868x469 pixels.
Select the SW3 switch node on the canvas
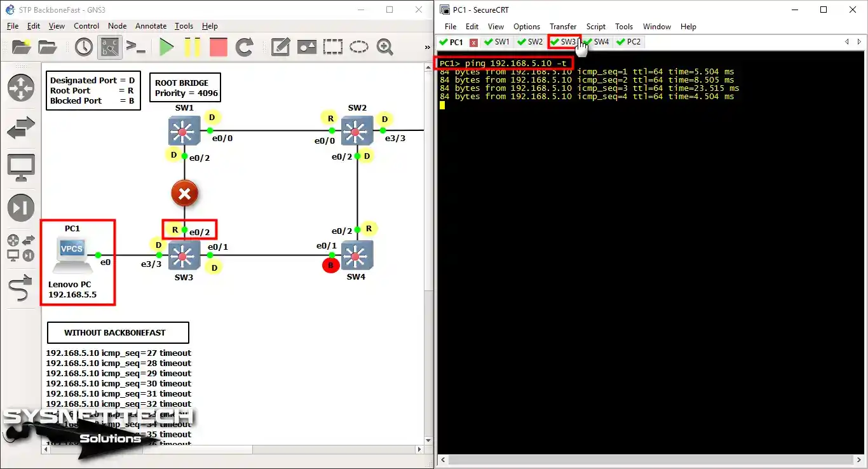tap(184, 255)
